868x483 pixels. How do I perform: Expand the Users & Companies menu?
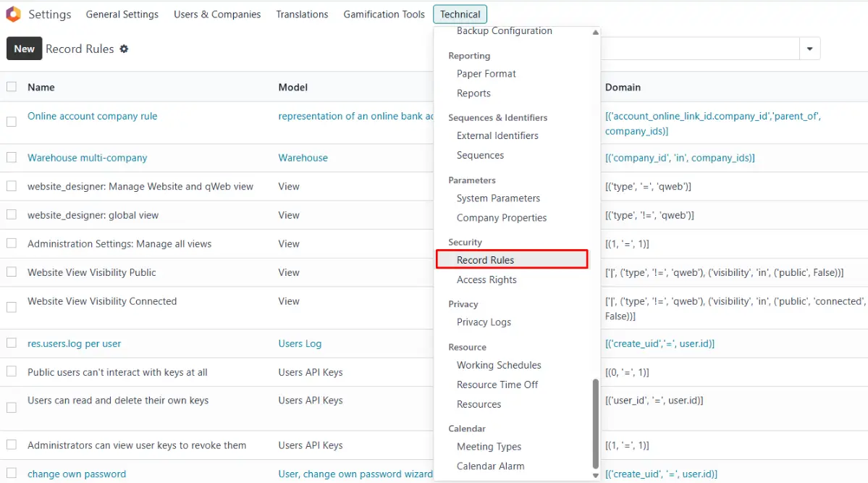pyautogui.click(x=217, y=14)
